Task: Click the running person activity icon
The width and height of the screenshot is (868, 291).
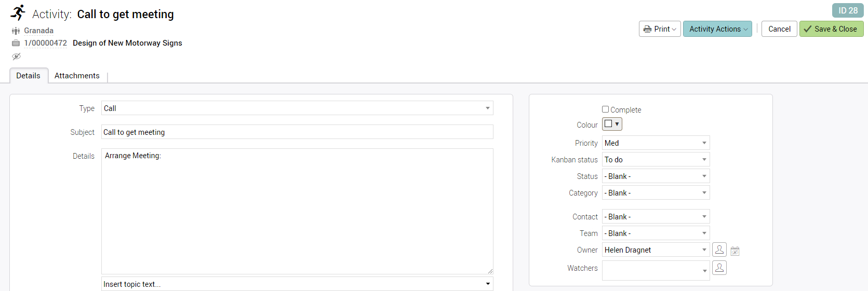Action: pyautogui.click(x=18, y=13)
